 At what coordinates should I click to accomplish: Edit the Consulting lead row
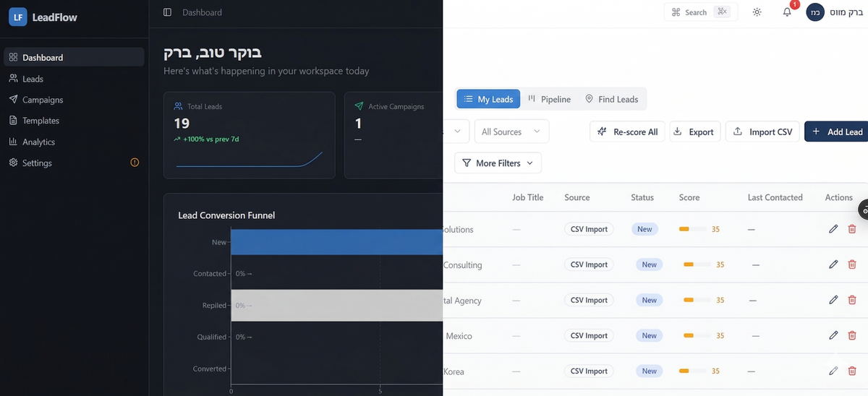[833, 264]
